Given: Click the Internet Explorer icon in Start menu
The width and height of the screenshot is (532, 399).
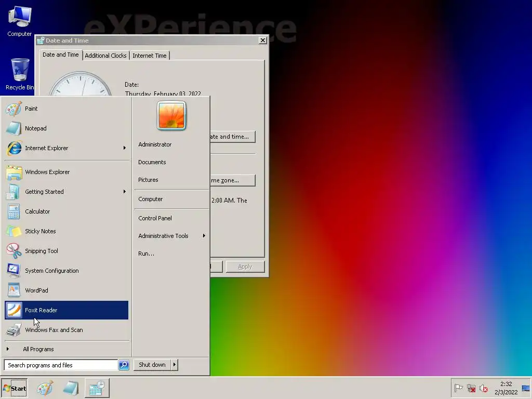Looking at the screenshot, I should point(14,148).
